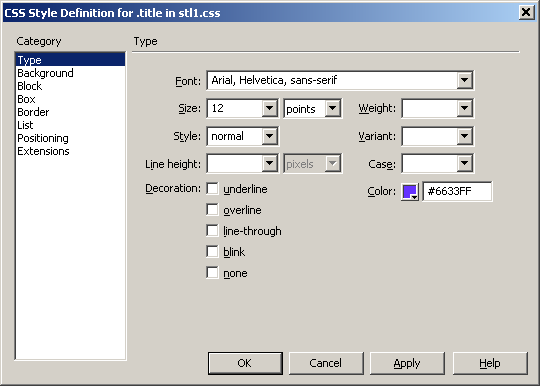Check the none decoration option
Screen dimensions: 540x386
point(212,273)
